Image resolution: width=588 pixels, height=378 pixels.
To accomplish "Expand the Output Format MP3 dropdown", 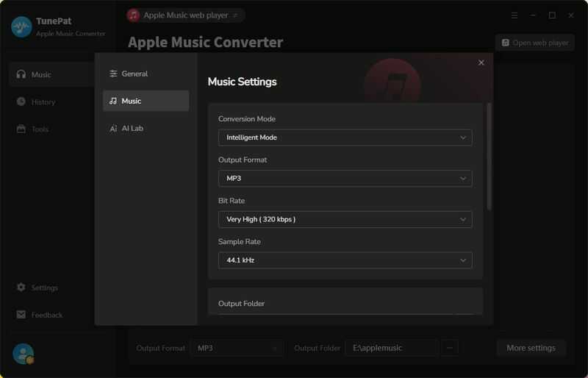I will pos(345,178).
